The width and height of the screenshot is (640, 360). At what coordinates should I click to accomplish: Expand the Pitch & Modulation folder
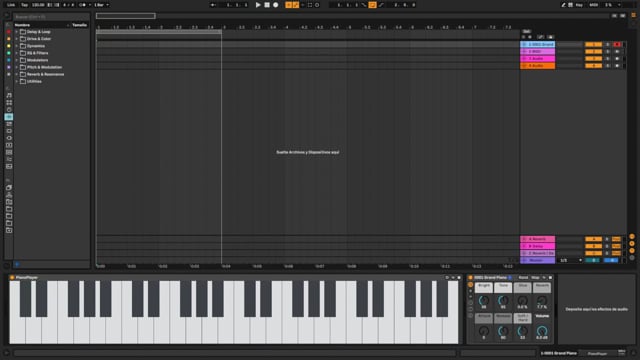tap(17, 67)
